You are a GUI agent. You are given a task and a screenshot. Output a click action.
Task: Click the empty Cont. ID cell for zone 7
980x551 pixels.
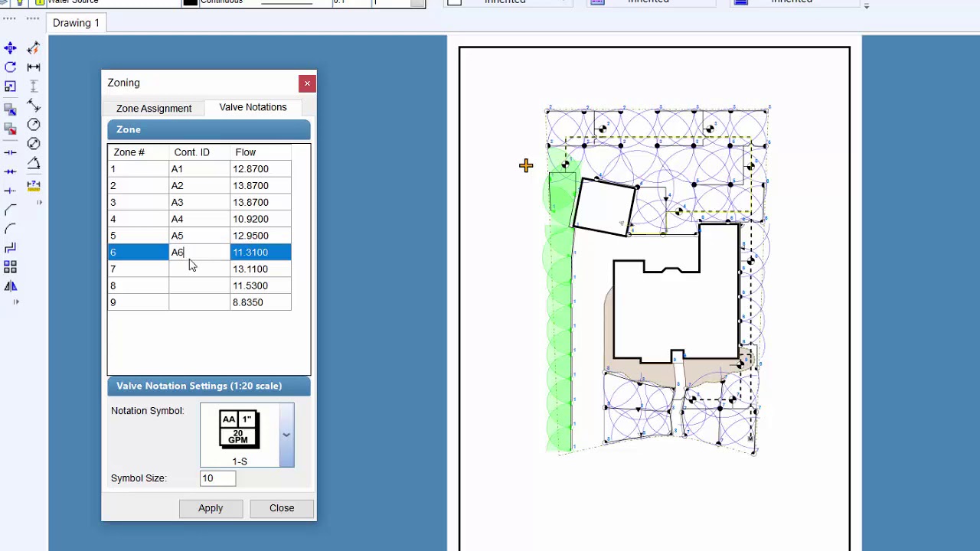199,269
